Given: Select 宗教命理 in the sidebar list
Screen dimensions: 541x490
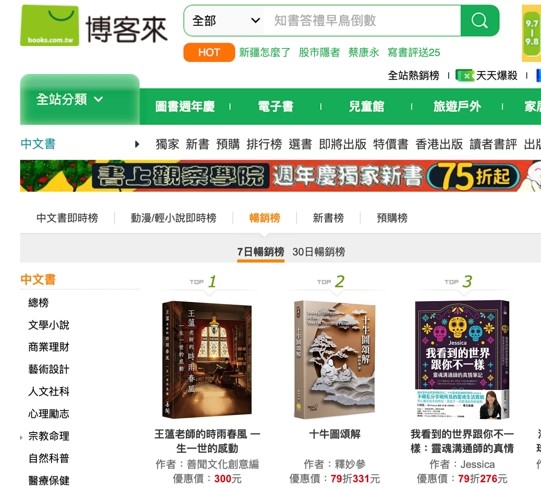Looking at the screenshot, I should click(x=49, y=436).
